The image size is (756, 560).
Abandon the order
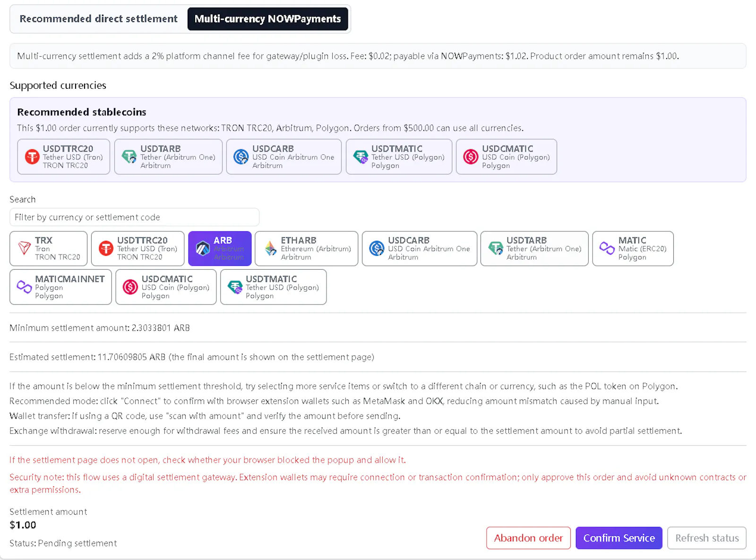(x=528, y=538)
